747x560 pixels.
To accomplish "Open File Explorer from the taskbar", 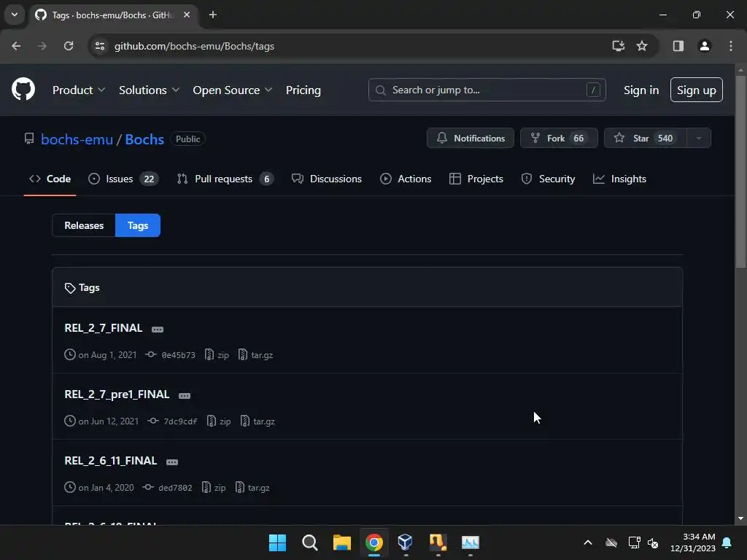I will click(x=341, y=542).
